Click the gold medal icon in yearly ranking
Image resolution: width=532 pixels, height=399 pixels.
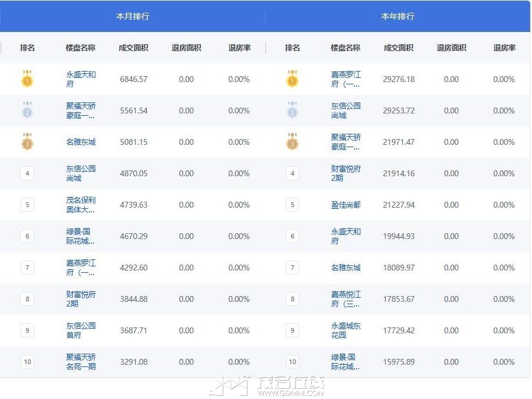click(x=292, y=79)
